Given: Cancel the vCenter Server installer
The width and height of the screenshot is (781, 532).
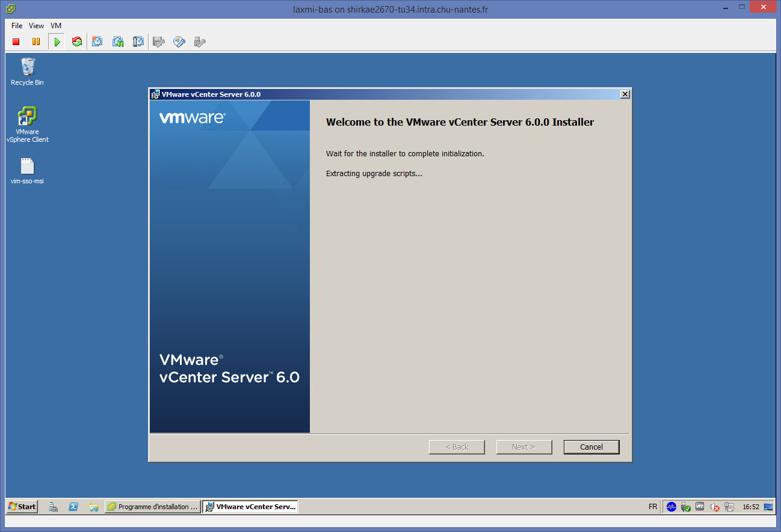Looking at the screenshot, I should [x=591, y=447].
